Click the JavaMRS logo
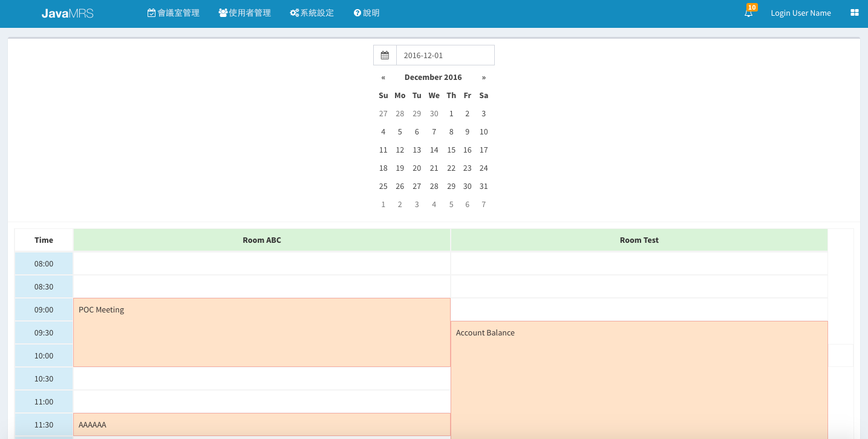Screen dimensions: 868x439 pyautogui.click(x=67, y=13)
